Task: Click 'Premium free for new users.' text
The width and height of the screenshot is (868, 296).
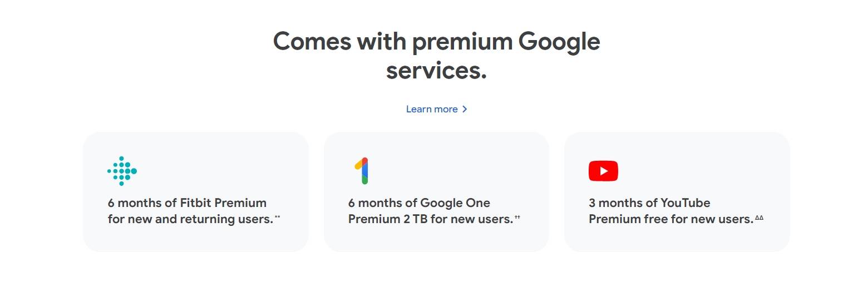Action: [x=670, y=219]
